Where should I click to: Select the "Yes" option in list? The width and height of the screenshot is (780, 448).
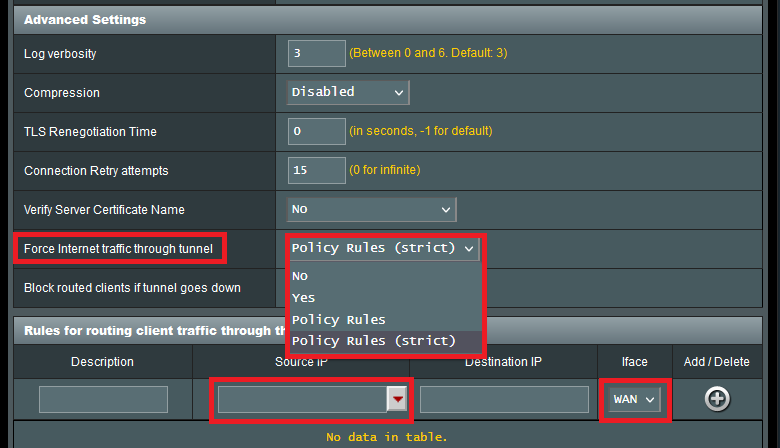303,297
